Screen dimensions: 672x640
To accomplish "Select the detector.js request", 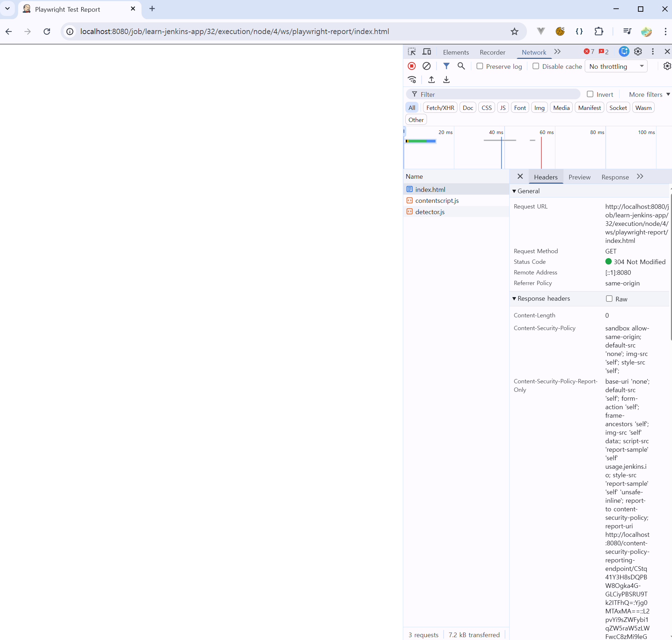I will point(456,212).
